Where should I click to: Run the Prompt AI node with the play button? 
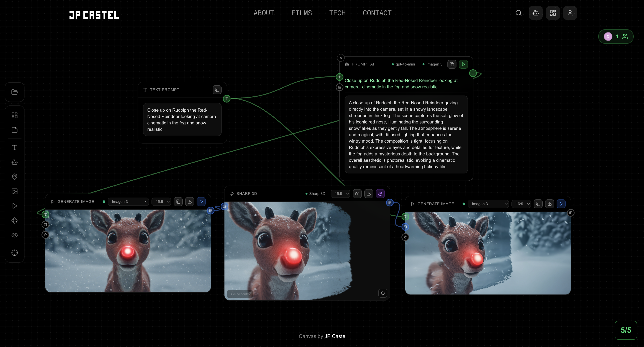463,64
